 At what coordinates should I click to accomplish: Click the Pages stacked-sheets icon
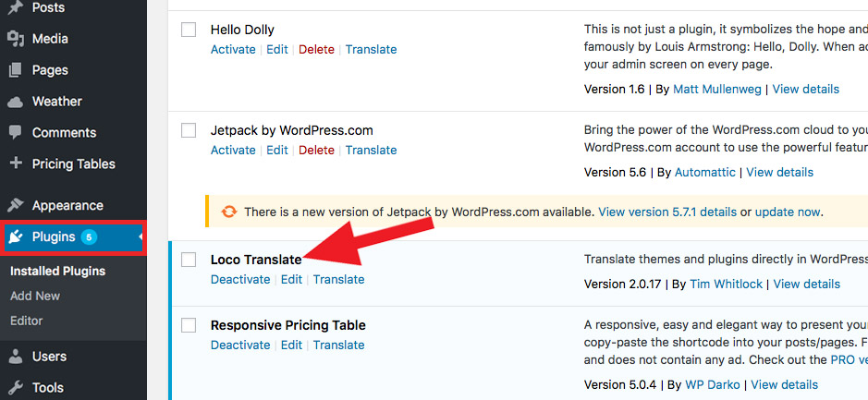click(16, 70)
